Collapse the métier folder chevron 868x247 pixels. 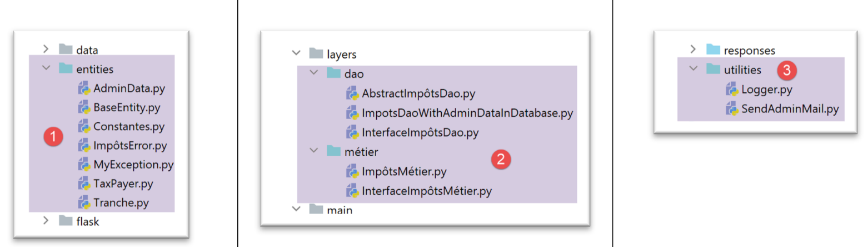(x=313, y=151)
